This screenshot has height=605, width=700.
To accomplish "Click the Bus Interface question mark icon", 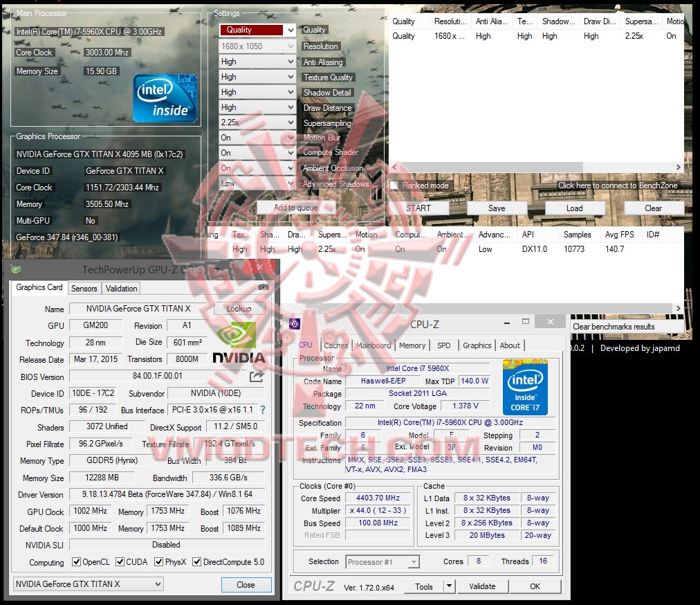I will pos(263,409).
